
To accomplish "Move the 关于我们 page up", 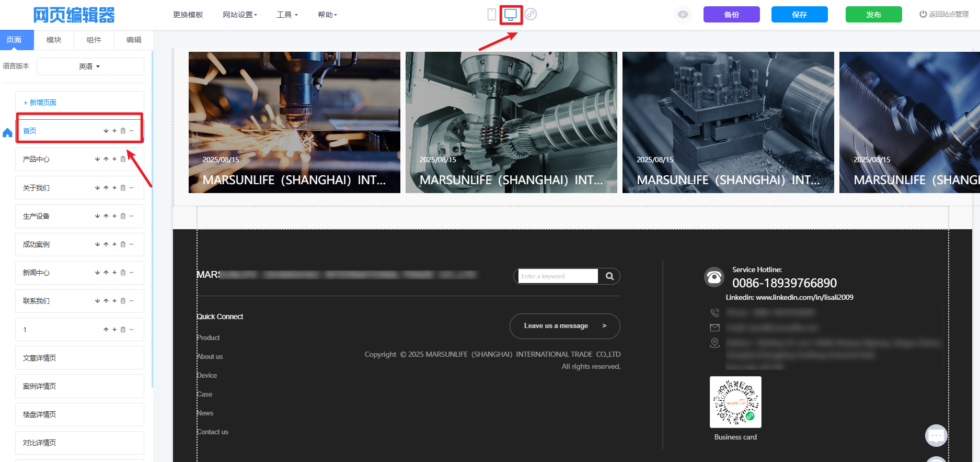I will point(106,188).
